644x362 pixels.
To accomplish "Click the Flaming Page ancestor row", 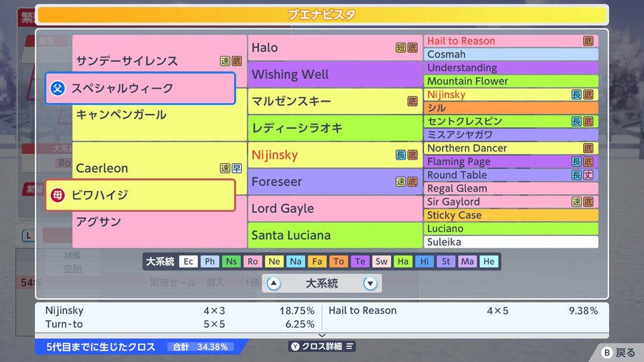I will [511, 162].
